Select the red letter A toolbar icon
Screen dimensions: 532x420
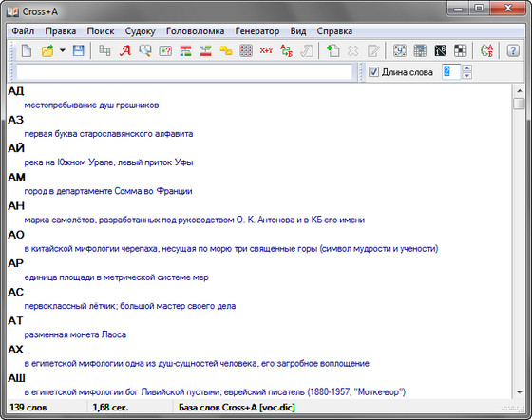[125, 51]
